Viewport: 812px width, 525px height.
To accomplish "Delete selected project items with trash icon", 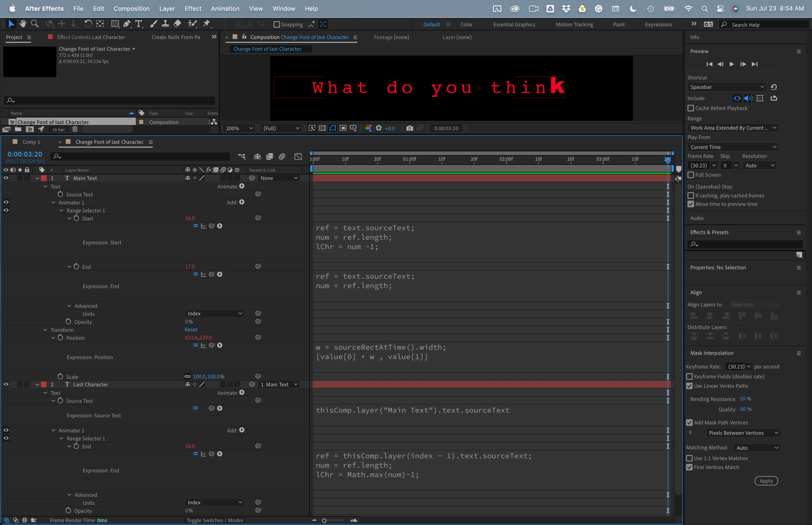I will pos(75,129).
